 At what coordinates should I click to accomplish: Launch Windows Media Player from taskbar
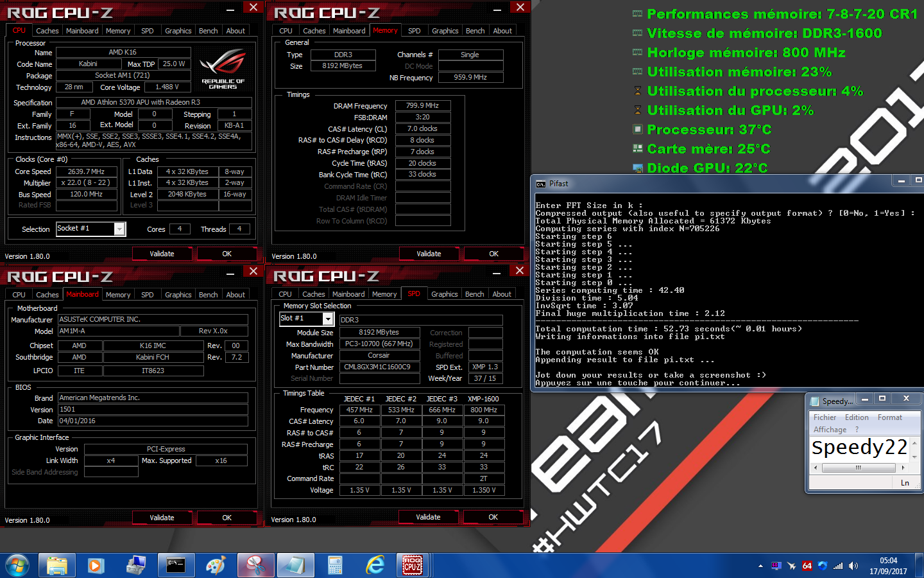pyautogui.click(x=96, y=565)
